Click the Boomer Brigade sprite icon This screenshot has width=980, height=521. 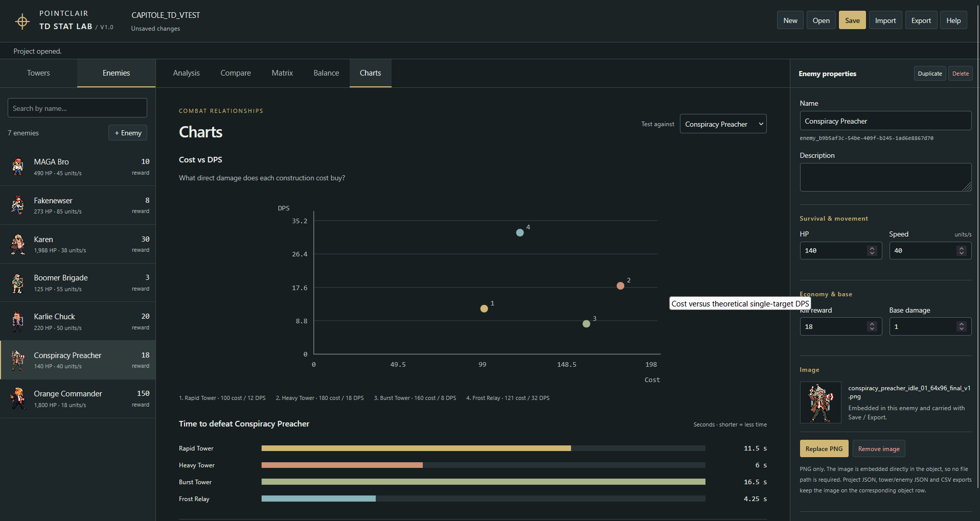point(18,283)
